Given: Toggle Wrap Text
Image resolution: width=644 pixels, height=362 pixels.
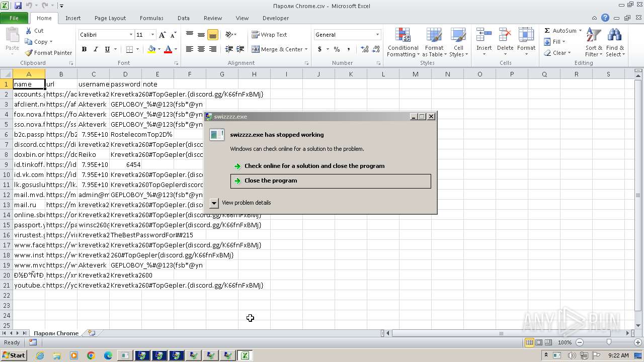Looking at the screenshot, I should [269, 35].
